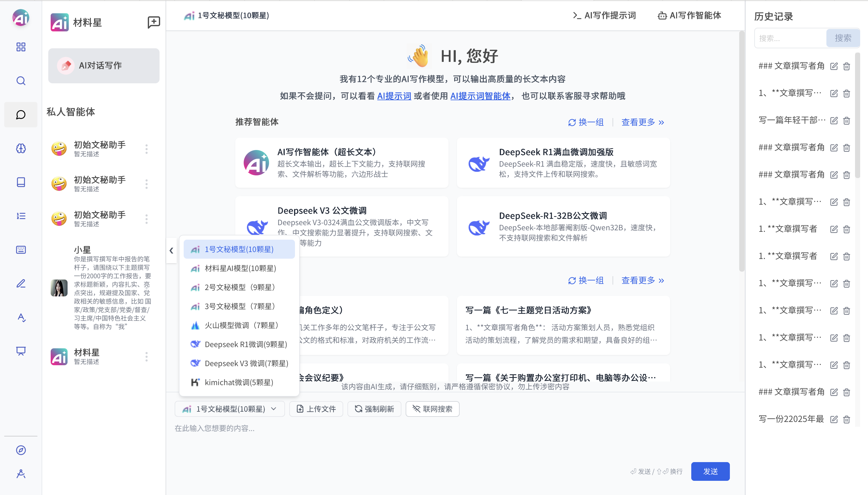Click the round AI logo at top left
Image resolution: width=868 pixels, height=495 pixels.
pos(21,18)
